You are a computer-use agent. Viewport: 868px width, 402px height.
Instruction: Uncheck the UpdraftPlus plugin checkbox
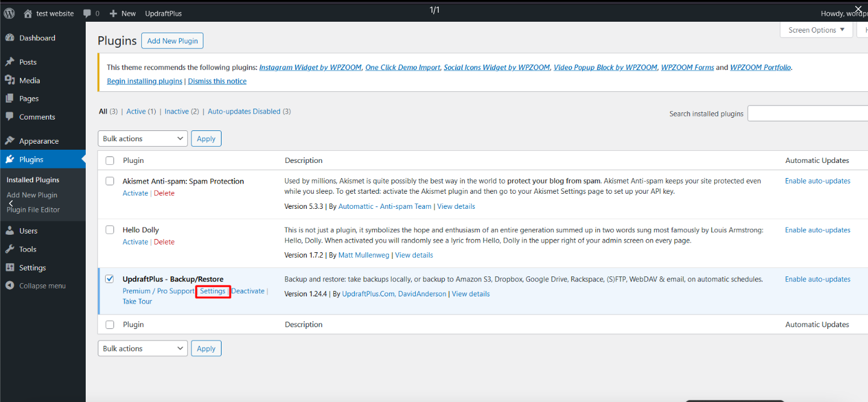[x=109, y=279]
